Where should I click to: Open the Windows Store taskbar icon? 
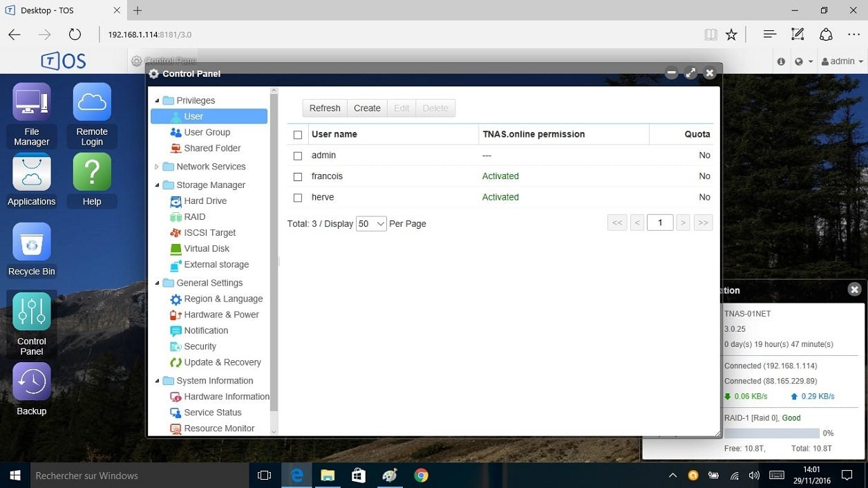[x=359, y=476]
